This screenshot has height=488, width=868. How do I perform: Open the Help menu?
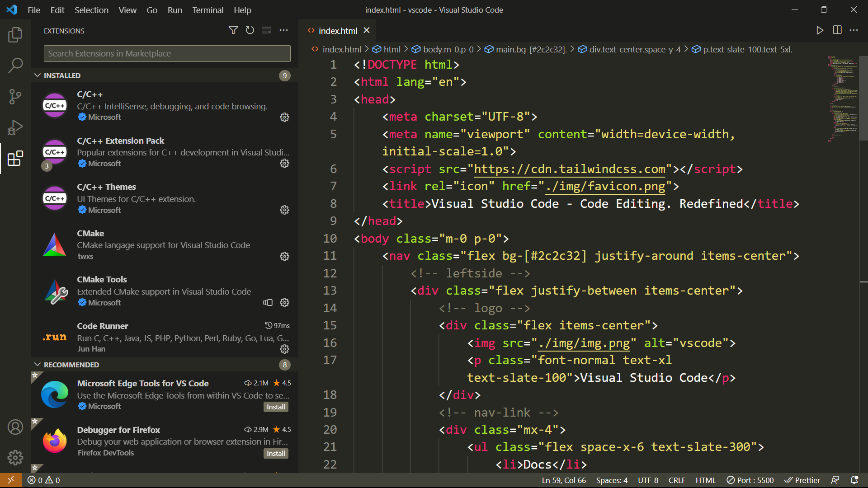[x=242, y=10]
